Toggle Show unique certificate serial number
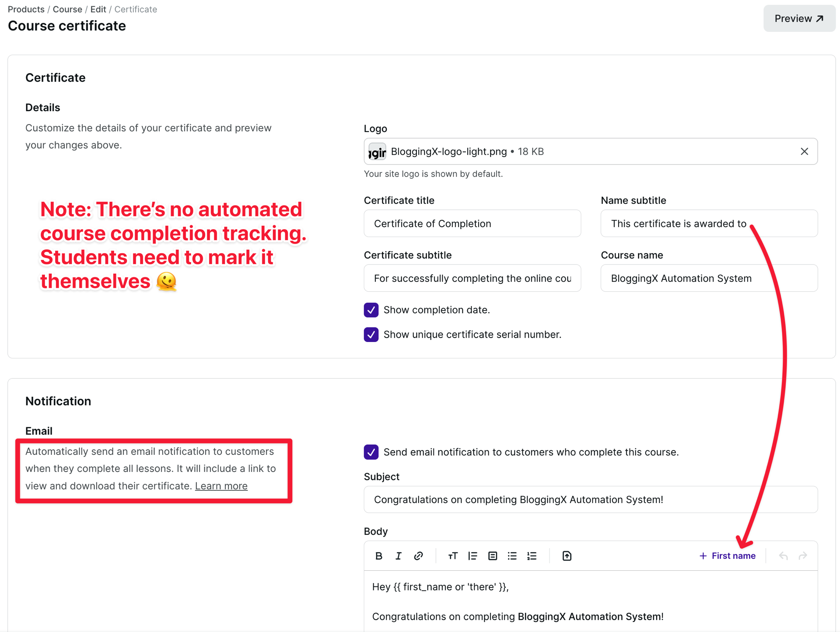 [371, 335]
